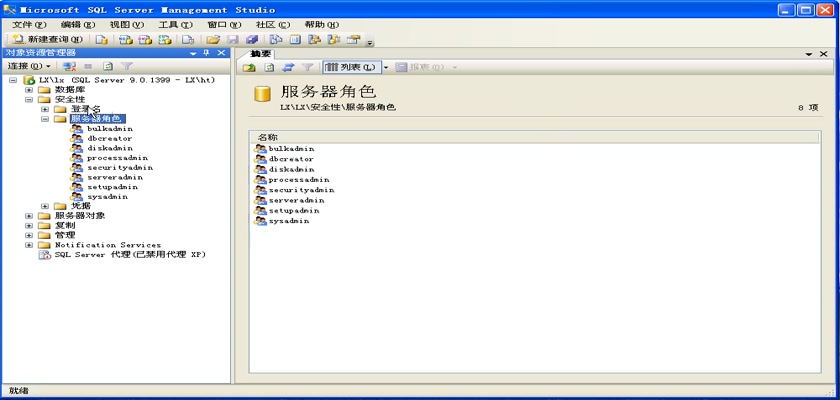Click the Disconnect icon in Object Explorer
The image size is (840, 400).
click(69, 66)
